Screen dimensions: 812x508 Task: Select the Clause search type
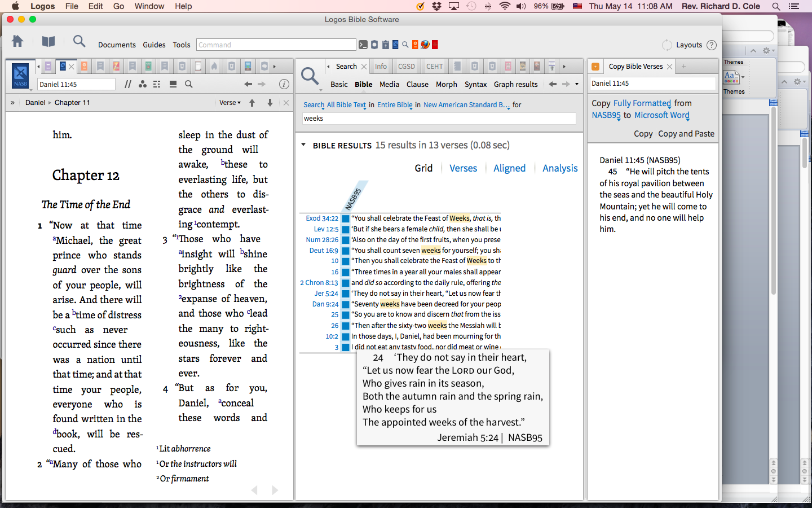tap(418, 84)
